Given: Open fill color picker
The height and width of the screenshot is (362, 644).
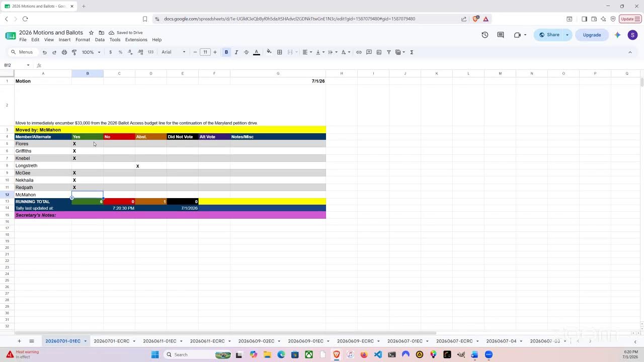Looking at the screenshot, I should click(269, 52).
